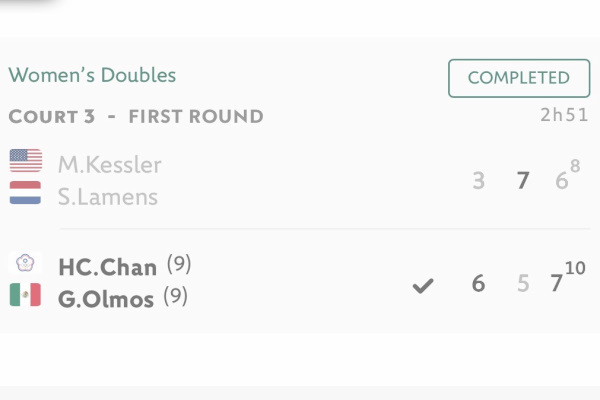Click Kessler/Lamens second set score 7
The height and width of the screenshot is (400, 600).
(522, 181)
